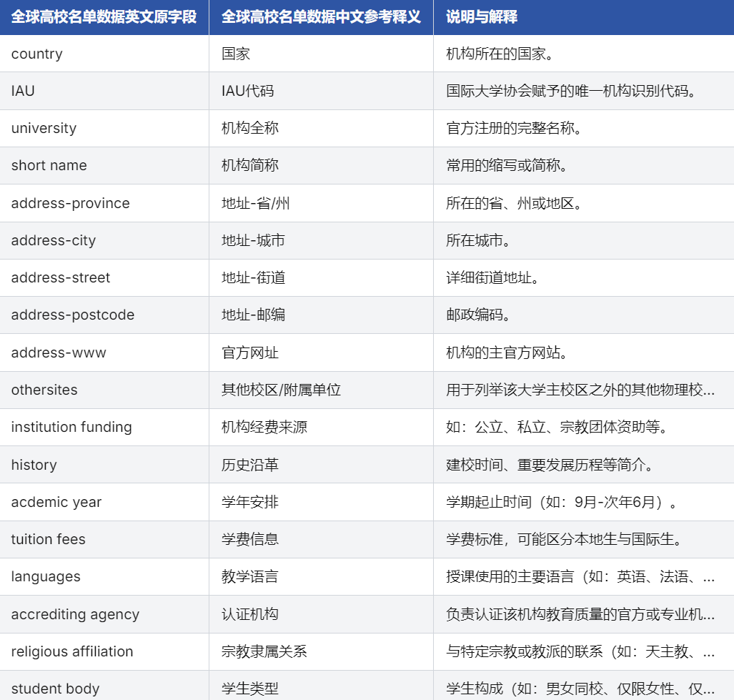Click the '宗教隶属关系' cell
This screenshot has height=700, width=734.
tap(321, 652)
